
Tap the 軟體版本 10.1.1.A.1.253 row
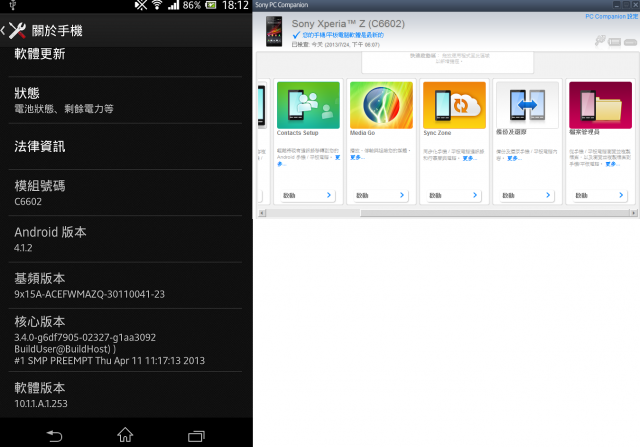[x=125, y=395]
